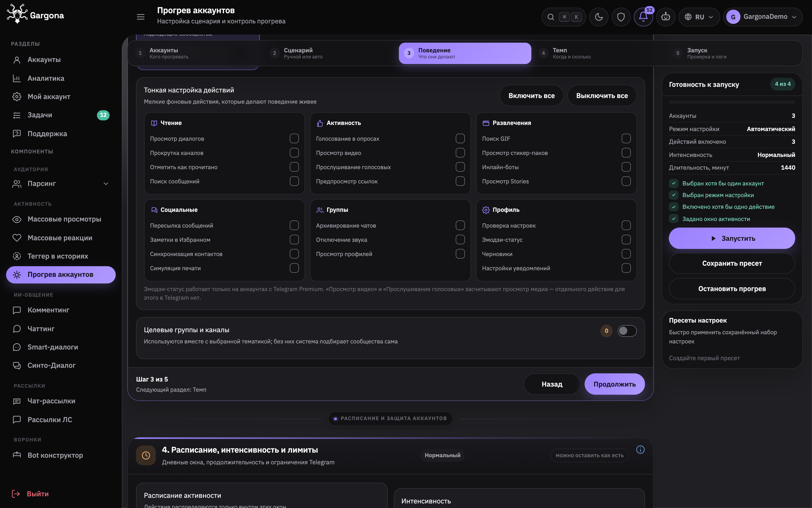Click the search magnifier icon
Viewport: 812px width, 508px height.
pos(551,17)
